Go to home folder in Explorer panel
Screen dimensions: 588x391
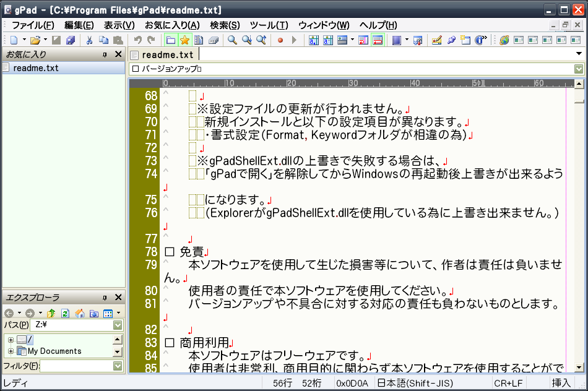tap(79, 313)
